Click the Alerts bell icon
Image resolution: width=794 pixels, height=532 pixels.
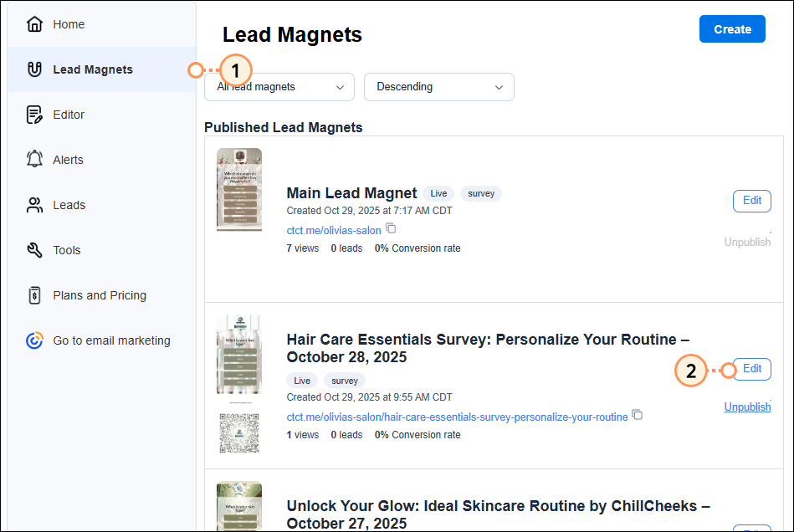(34, 160)
